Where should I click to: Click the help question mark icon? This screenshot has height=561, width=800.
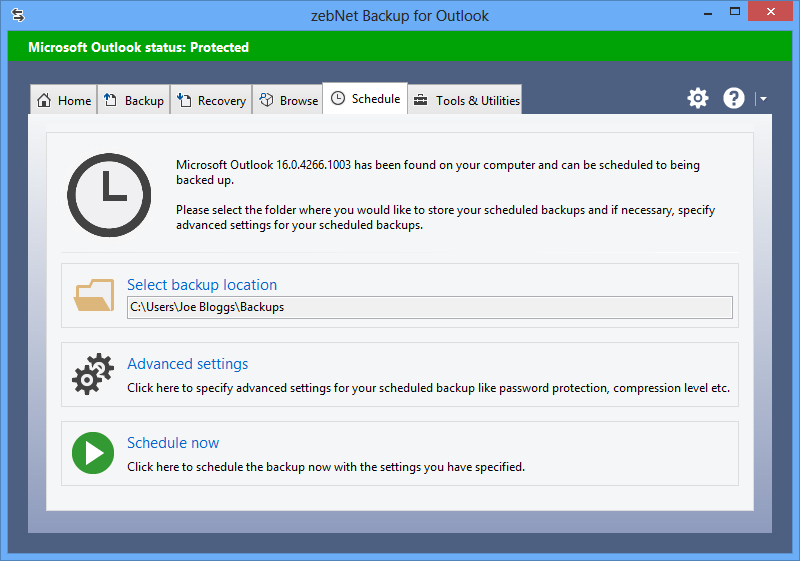pos(734,98)
